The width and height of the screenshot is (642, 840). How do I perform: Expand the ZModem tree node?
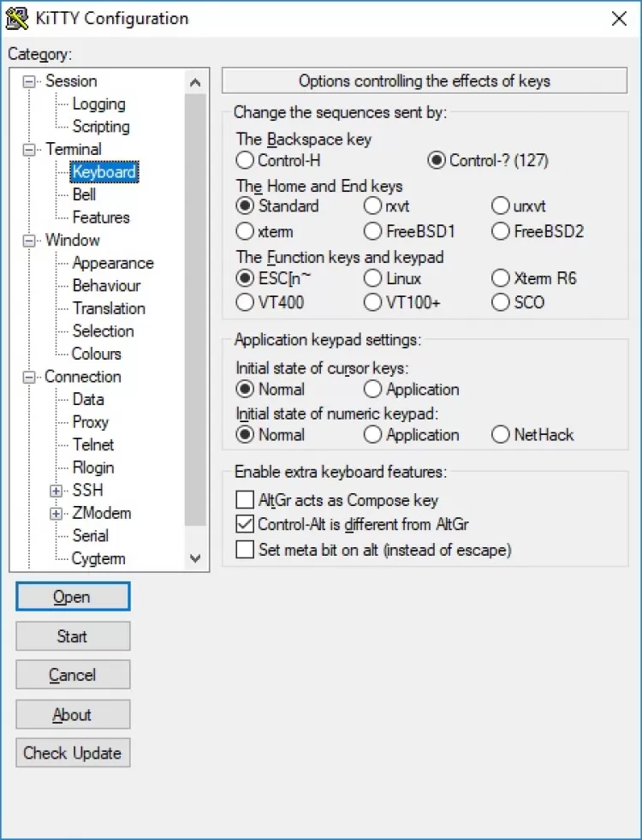[x=56, y=514]
